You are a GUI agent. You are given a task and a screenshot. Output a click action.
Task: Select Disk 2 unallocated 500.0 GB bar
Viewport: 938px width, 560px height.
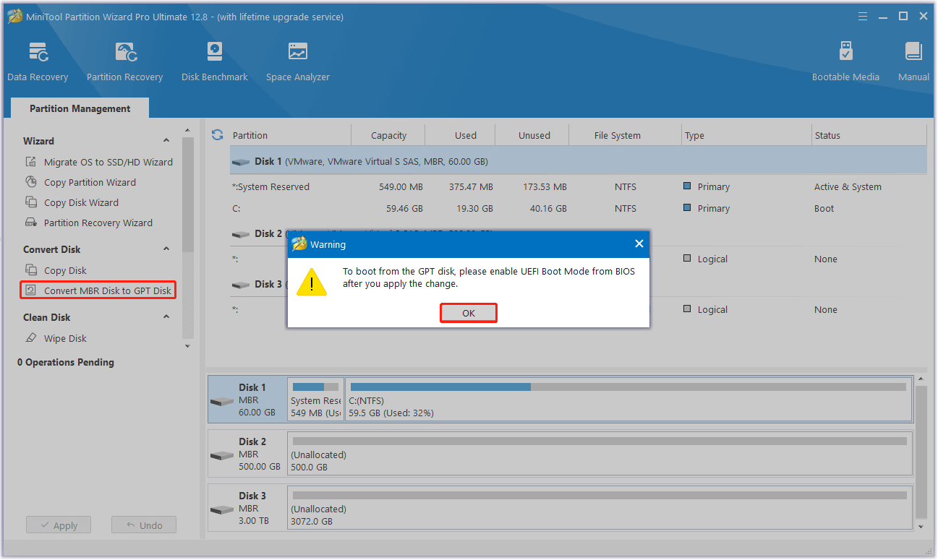(600, 453)
